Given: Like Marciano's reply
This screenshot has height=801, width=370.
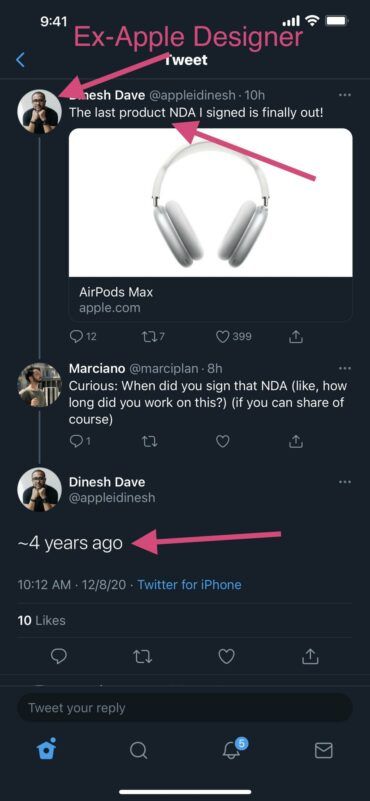Looking at the screenshot, I should (223, 441).
